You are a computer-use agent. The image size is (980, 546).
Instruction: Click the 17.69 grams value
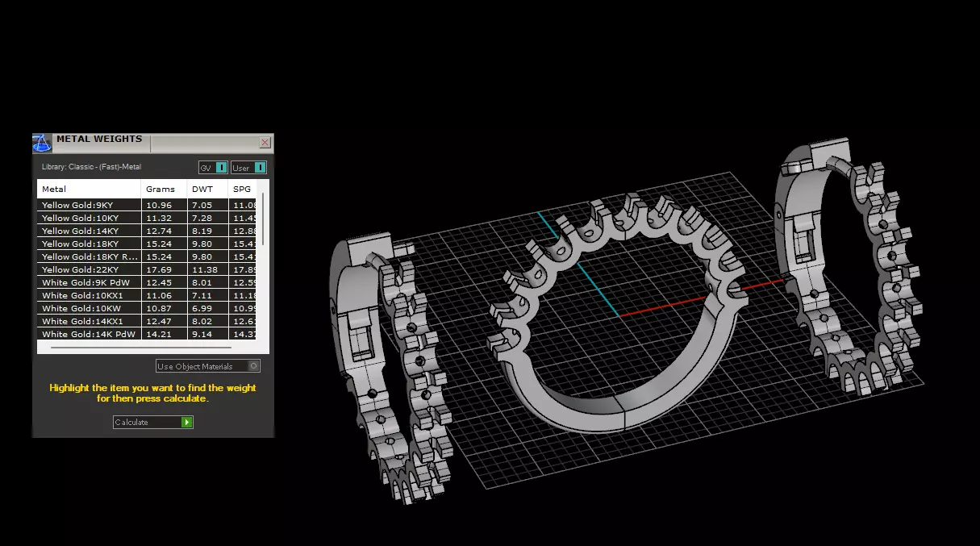coord(159,269)
